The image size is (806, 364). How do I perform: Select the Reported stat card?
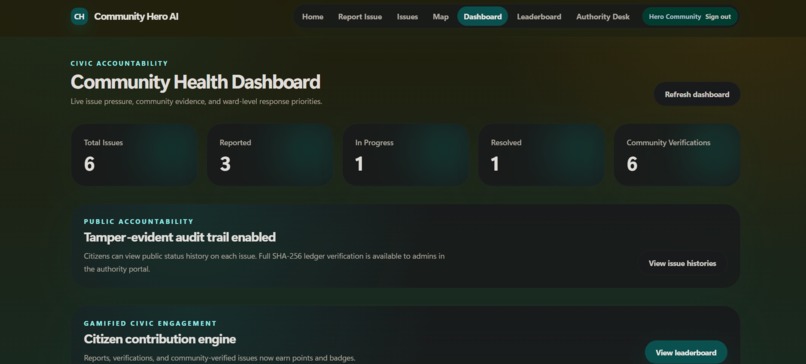point(270,155)
